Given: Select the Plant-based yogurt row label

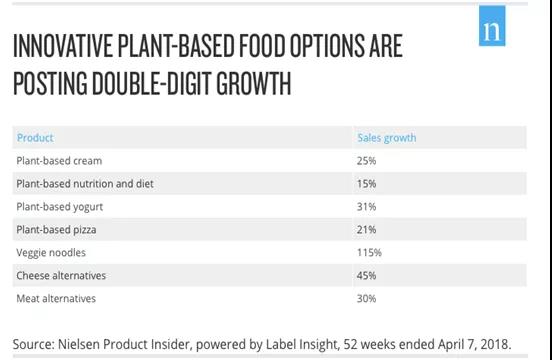Looking at the screenshot, I should tap(59, 207).
